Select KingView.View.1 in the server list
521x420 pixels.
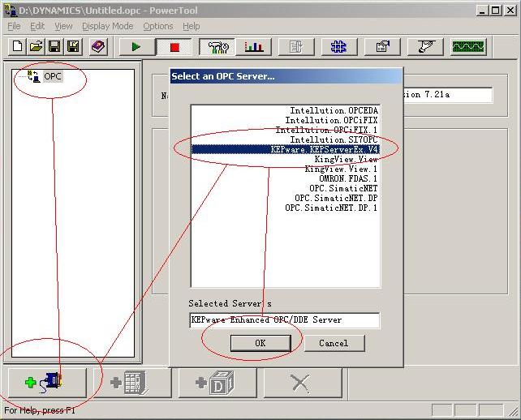click(286, 169)
